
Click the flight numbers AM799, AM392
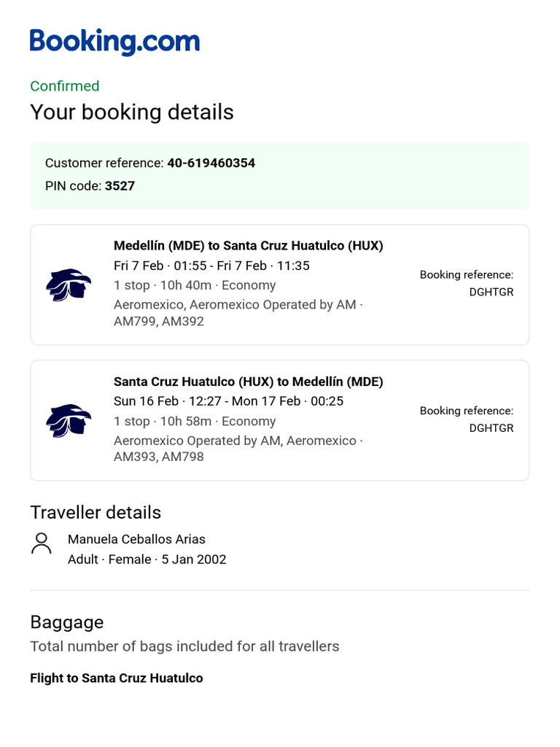159,321
